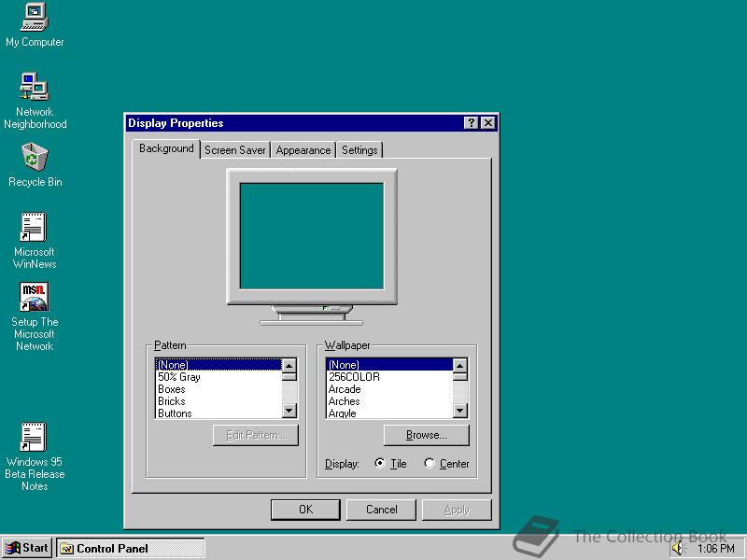Select the Bricks pattern
The image size is (747, 560).
tap(218, 401)
